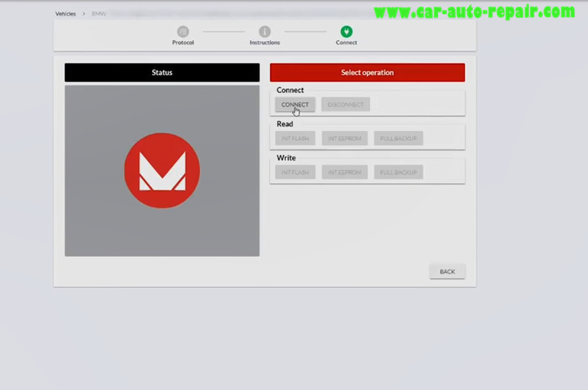The height and width of the screenshot is (390, 588).
Task: Click the red M logo in Status panel
Action: (x=162, y=171)
